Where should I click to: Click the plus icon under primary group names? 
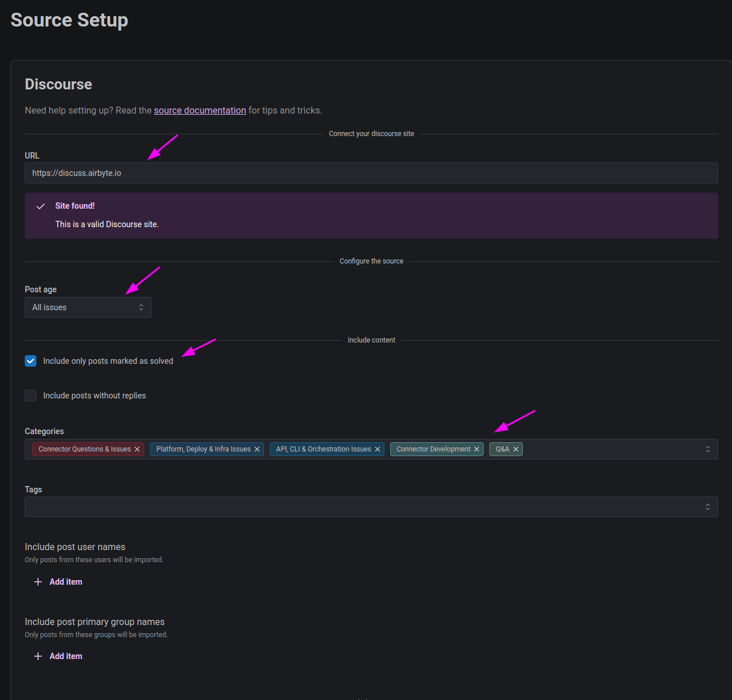38,656
